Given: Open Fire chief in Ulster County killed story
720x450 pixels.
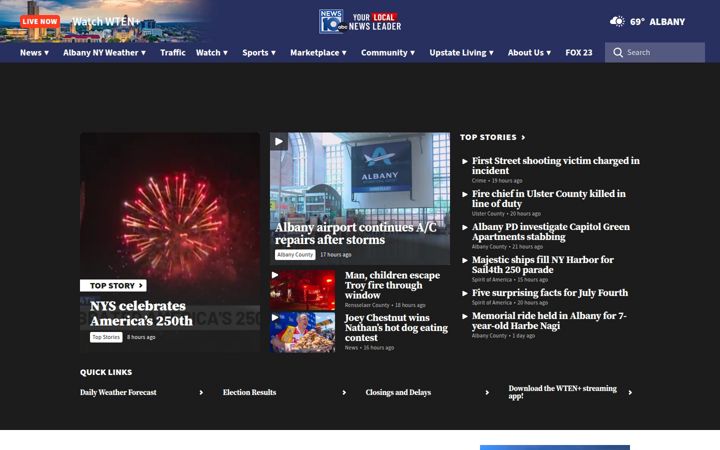Looking at the screenshot, I should [548, 199].
